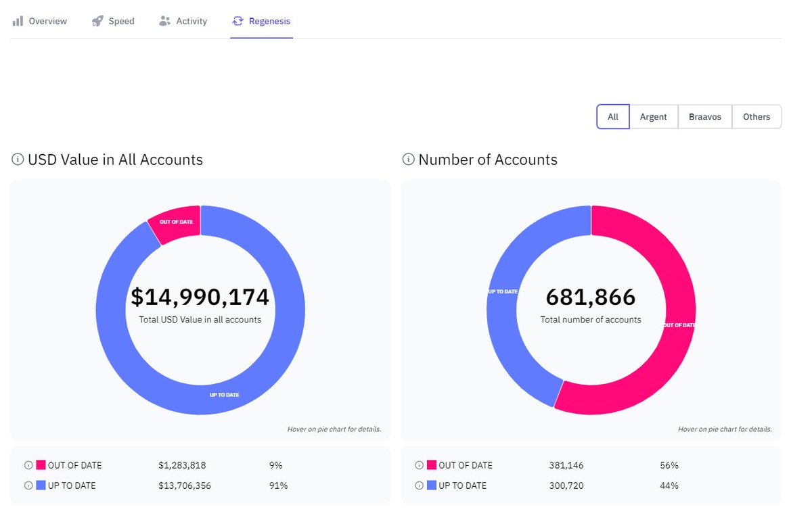Click info icon for OUT OF DATE accounts row
Image resolution: width=812 pixels, height=526 pixels.
click(420, 465)
